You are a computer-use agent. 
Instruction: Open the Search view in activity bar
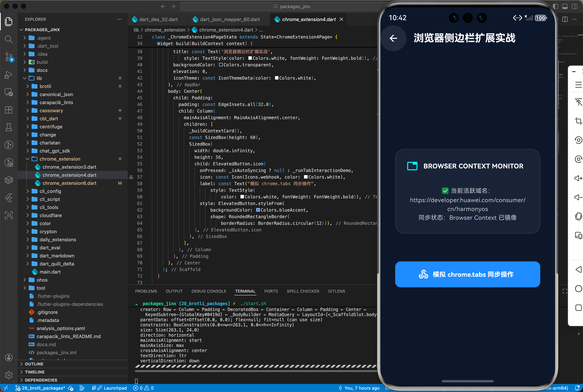(9, 39)
